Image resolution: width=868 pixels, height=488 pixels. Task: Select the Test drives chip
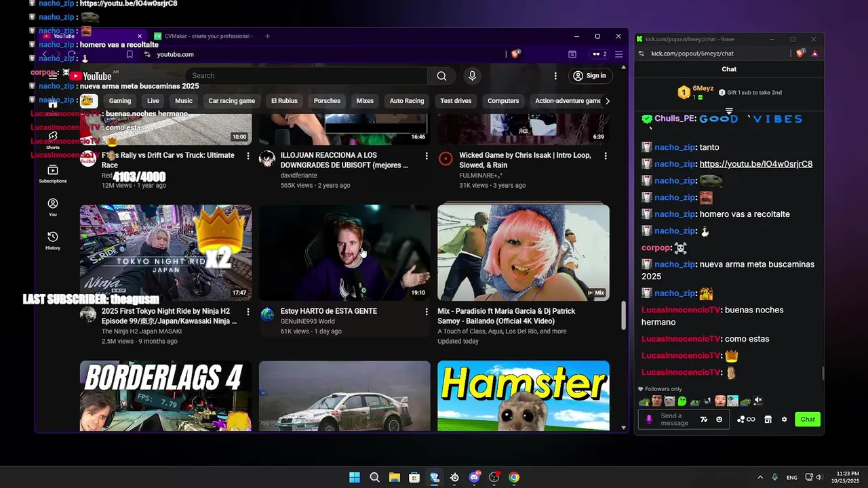coord(456,101)
